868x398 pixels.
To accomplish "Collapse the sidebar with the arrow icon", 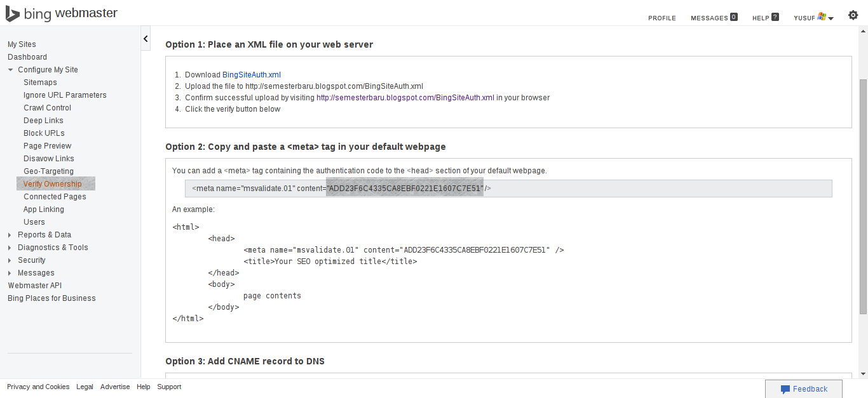I will tap(146, 39).
